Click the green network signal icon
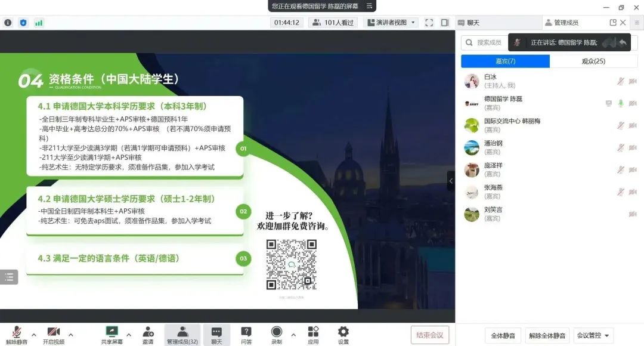Screen dimensions: 644x346 (x=39, y=23)
